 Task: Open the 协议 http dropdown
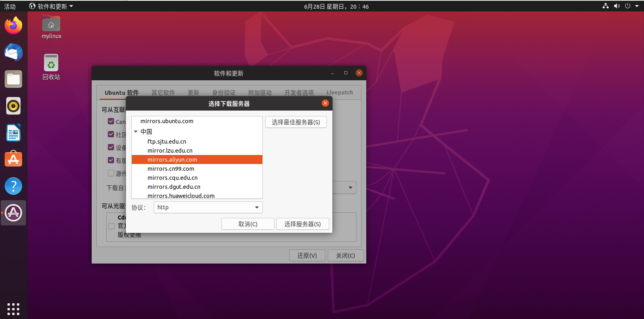(x=208, y=207)
